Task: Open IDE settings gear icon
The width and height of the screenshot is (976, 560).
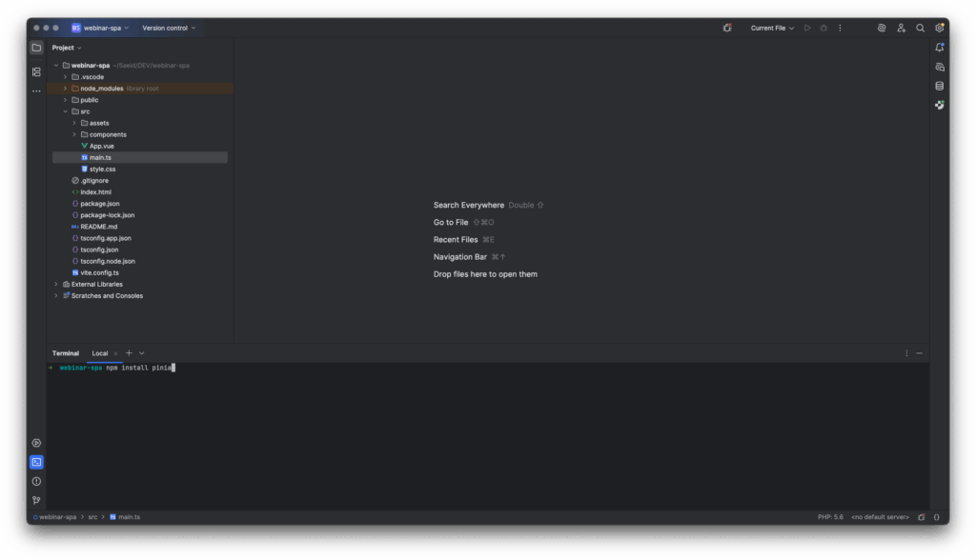Action: point(940,28)
